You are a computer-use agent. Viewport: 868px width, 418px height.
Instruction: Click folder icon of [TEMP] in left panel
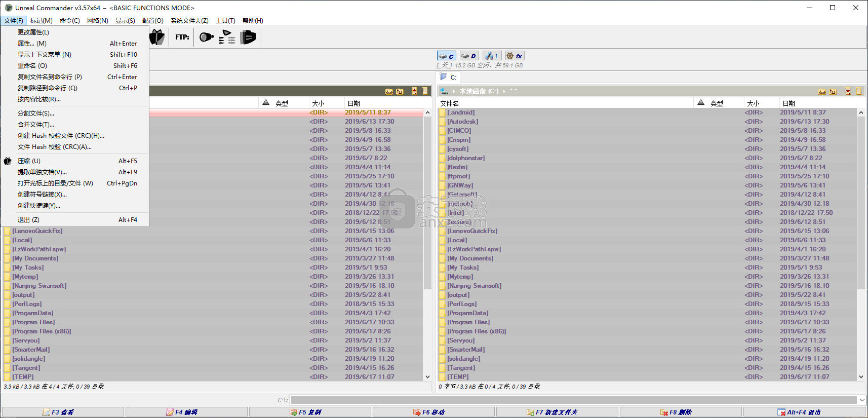[x=7, y=377]
